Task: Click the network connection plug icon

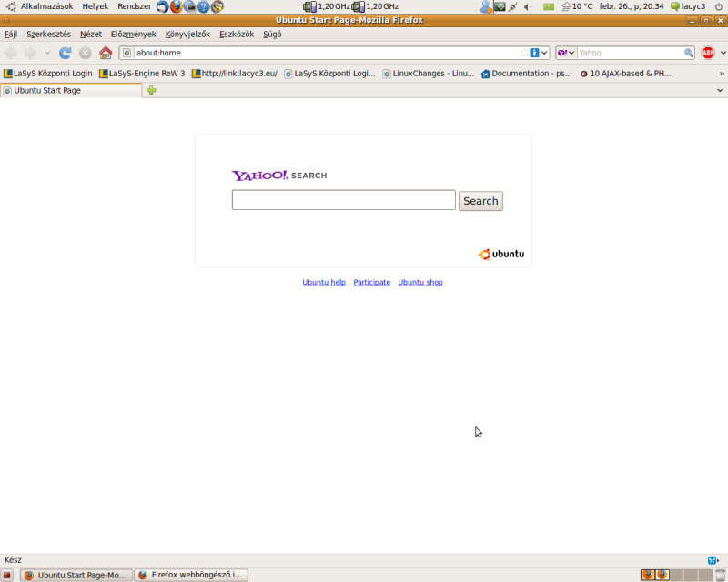Action: [x=513, y=6]
